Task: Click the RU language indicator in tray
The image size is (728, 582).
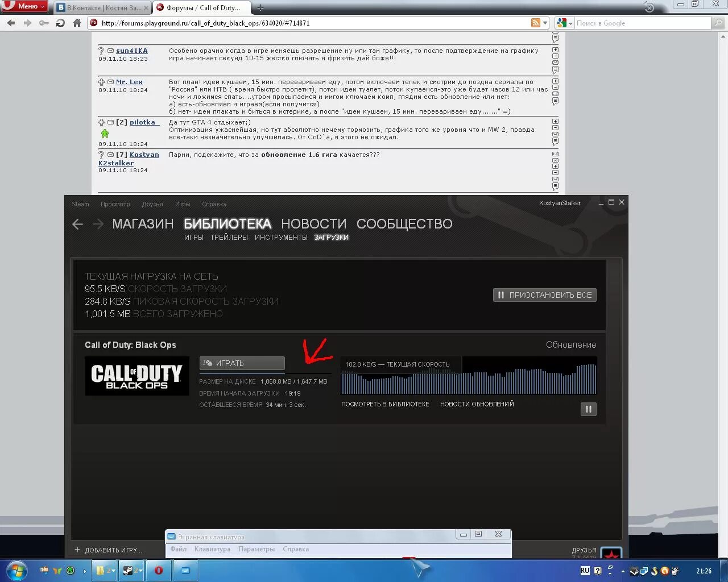Action: [x=585, y=571]
